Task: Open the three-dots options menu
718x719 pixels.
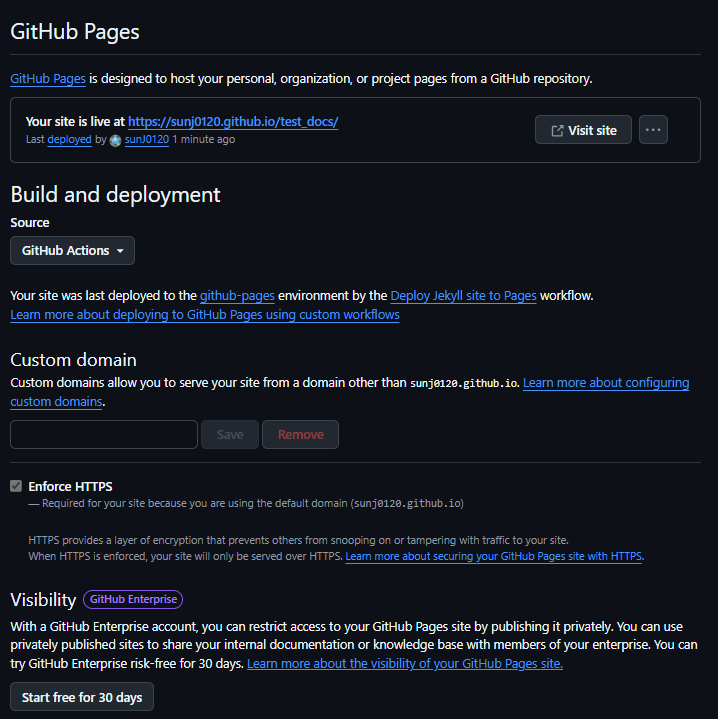Action: (x=653, y=130)
